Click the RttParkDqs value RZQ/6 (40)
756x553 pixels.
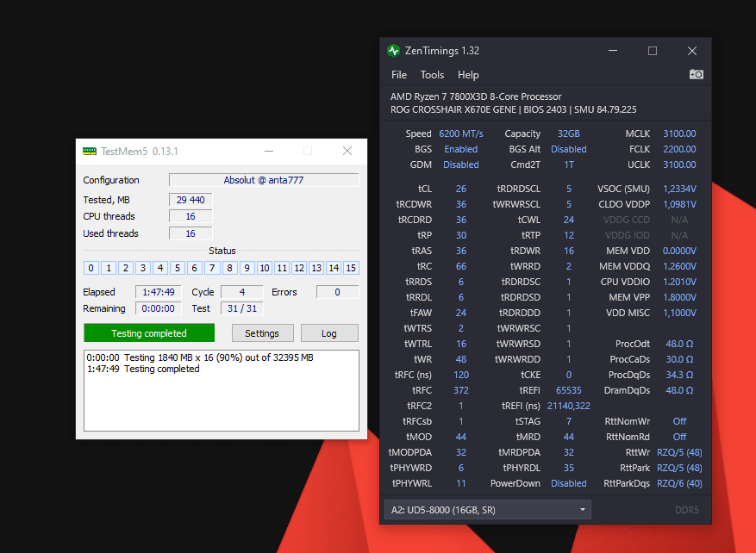(679, 483)
